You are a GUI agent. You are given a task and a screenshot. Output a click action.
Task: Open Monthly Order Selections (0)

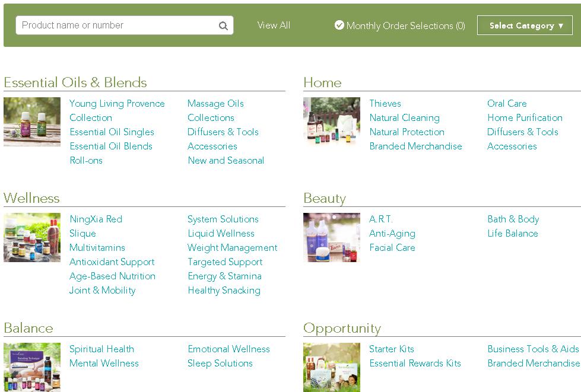pos(405,26)
